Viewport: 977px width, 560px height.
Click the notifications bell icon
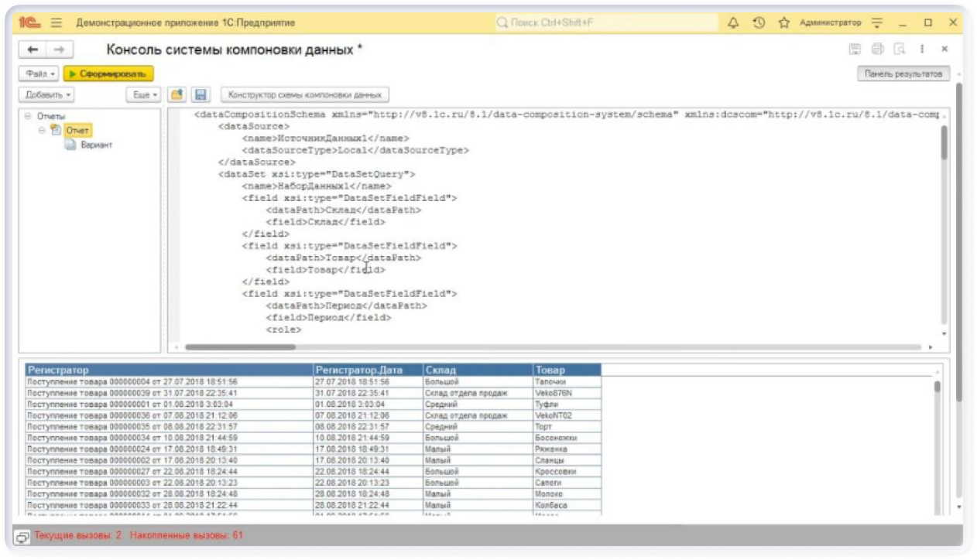(733, 23)
